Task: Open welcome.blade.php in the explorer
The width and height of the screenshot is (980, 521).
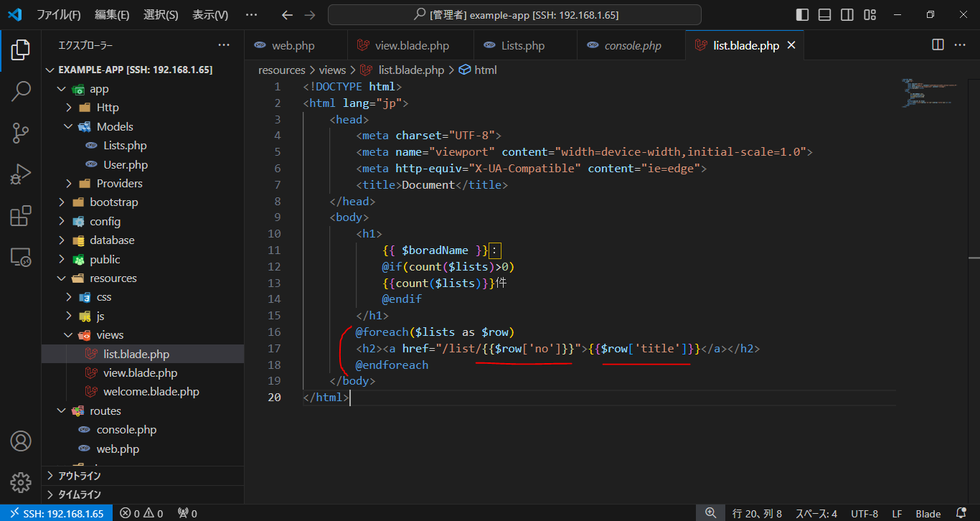Action: (151, 392)
